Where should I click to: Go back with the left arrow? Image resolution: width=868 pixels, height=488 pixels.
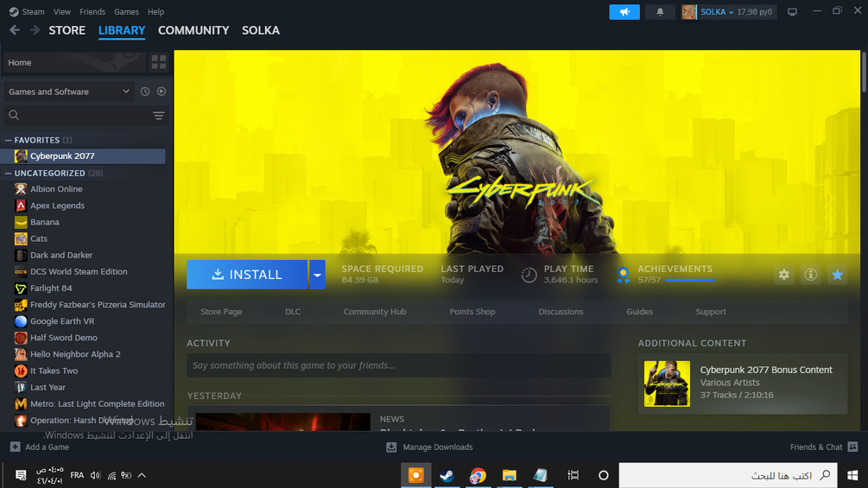[15, 30]
